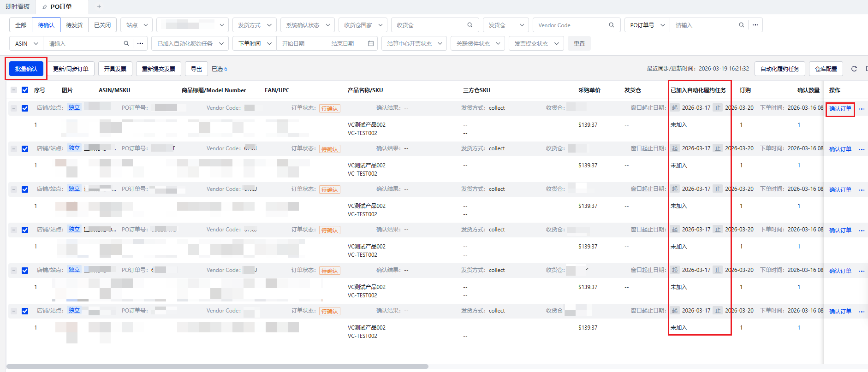Open the new tab plus icon
The width and height of the screenshot is (868, 372).
coord(99,6)
